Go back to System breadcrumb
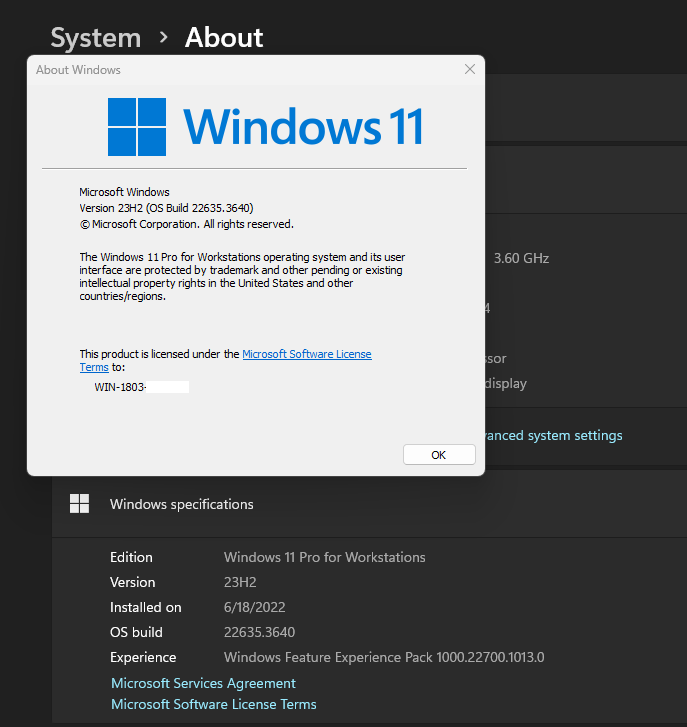Image resolution: width=687 pixels, height=727 pixels. tap(95, 38)
